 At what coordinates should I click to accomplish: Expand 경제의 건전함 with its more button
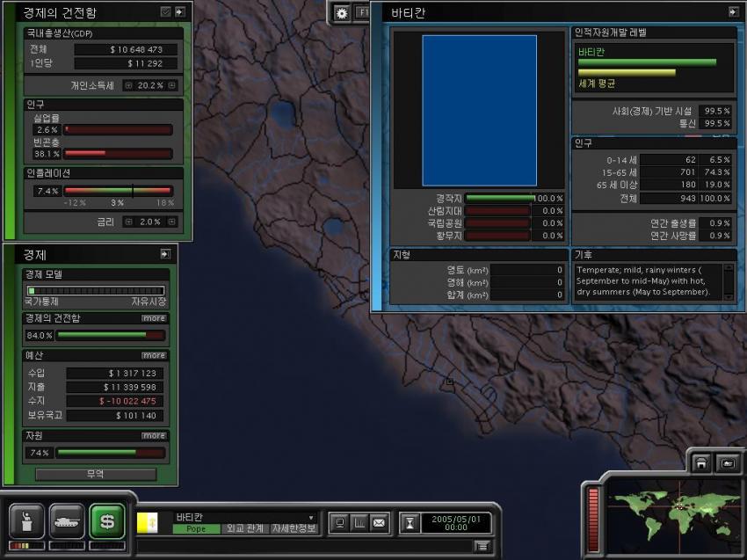click(154, 318)
